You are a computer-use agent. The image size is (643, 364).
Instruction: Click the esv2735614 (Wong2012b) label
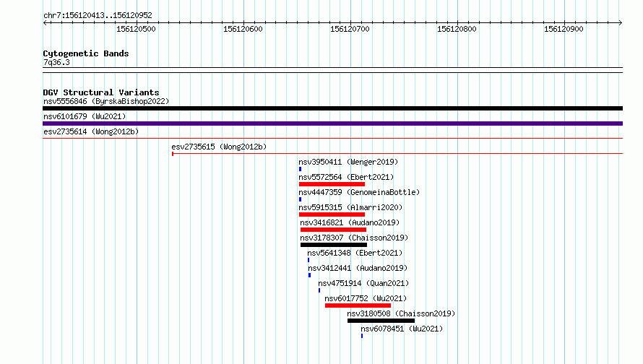click(91, 131)
